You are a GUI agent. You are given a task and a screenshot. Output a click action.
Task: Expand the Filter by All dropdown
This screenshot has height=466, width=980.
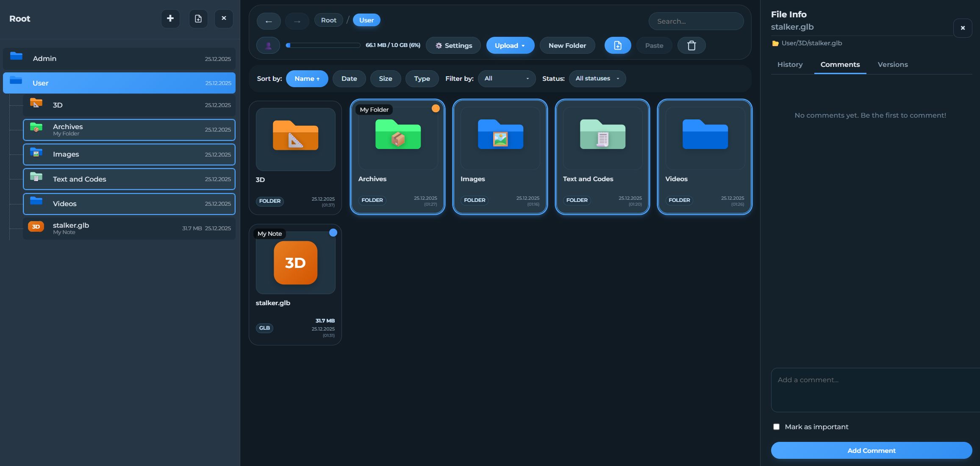pyautogui.click(x=506, y=79)
